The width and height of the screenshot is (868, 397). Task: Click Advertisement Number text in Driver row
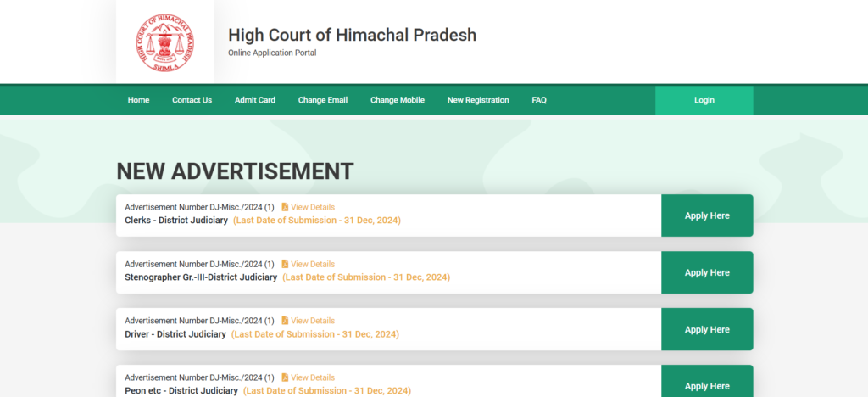pyautogui.click(x=199, y=321)
